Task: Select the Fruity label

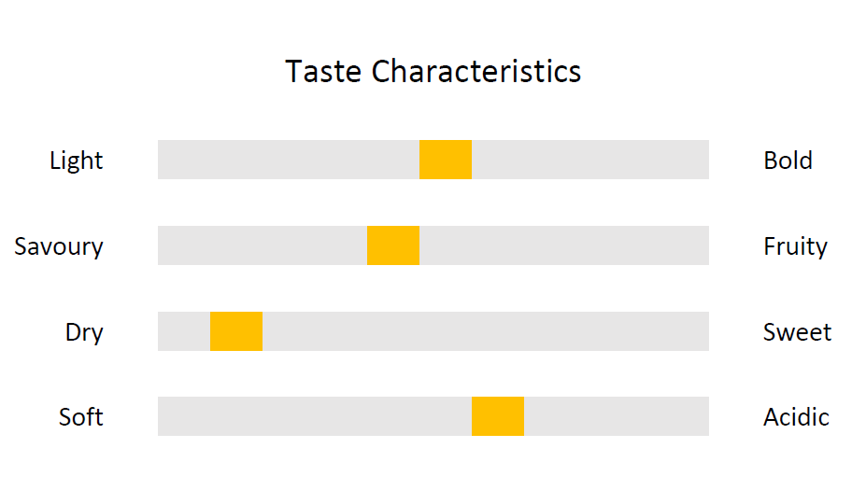Action: click(796, 247)
